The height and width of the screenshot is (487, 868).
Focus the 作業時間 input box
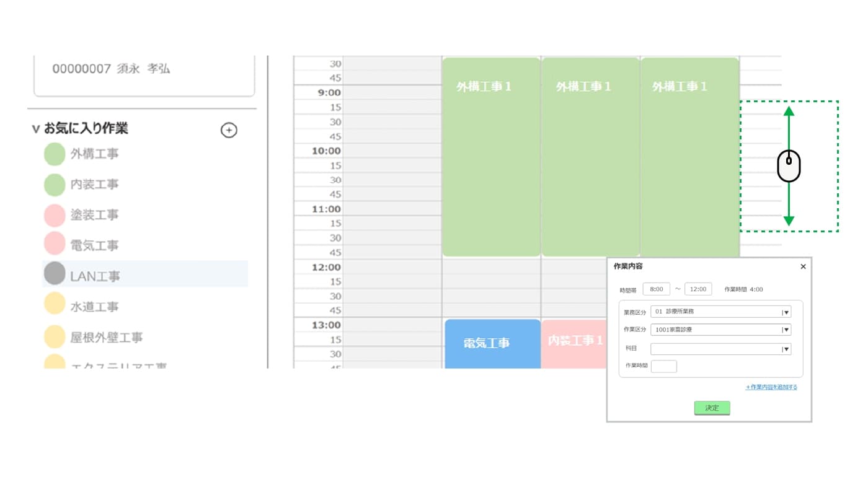(663, 366)
